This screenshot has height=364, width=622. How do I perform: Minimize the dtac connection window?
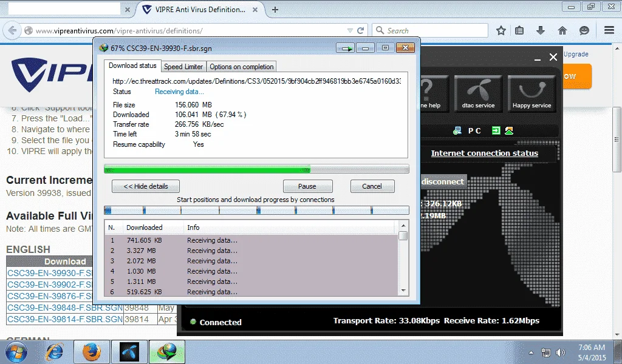(x=538, y=59)
